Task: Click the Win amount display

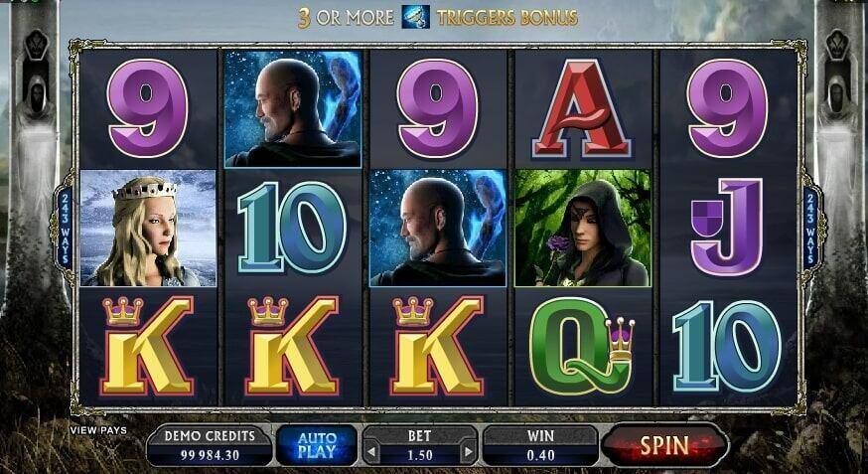Action: coord(540,445)
